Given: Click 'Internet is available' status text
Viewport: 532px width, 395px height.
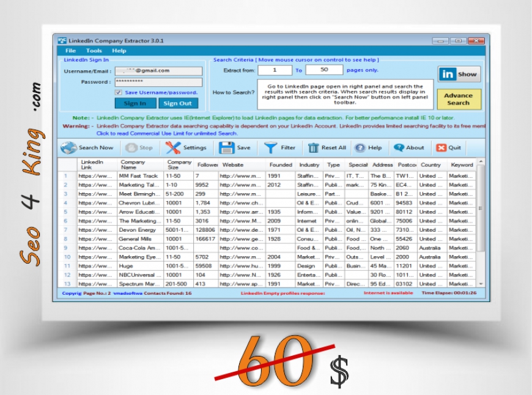Looking at the screenshot, I should [x=388, y=292].
